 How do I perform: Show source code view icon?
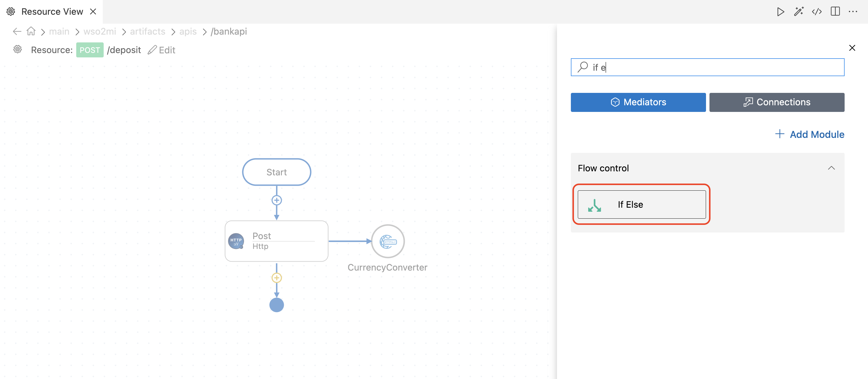pos(817,12)
